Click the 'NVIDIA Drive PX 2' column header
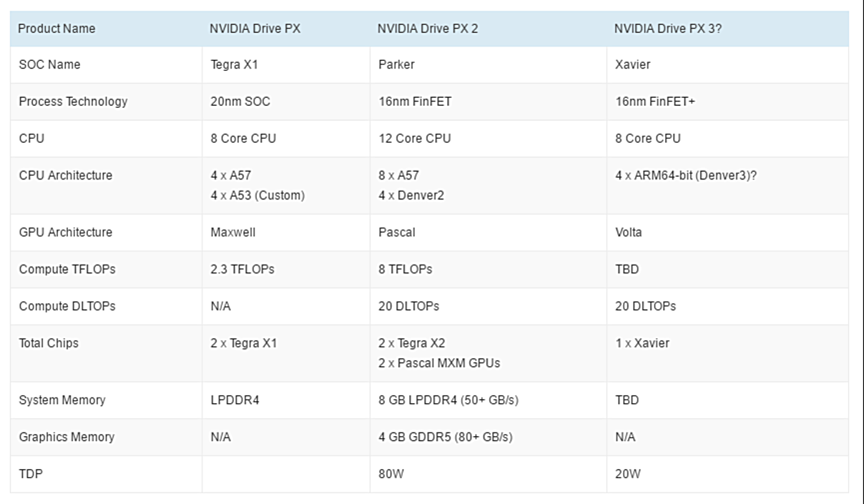Image resolution: width=864 pixels, height=504 pixels. [x=428, y=29]
